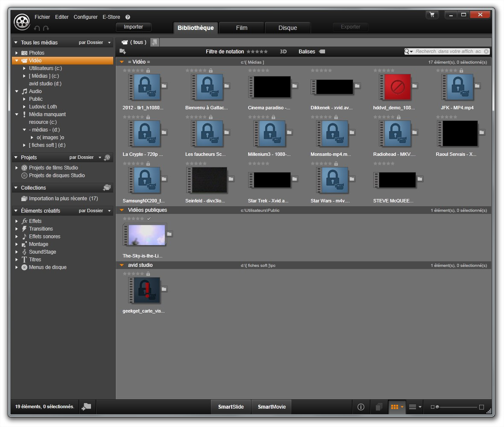Image resolution: width=504 pixels, height=427 pixels.
Task: Select The-Sky-is-the-Li video thumbnail
Action: [144, 234]
